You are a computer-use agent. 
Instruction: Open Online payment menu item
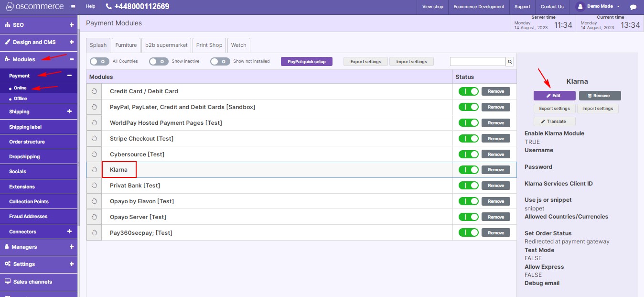[x=20, y=88]
